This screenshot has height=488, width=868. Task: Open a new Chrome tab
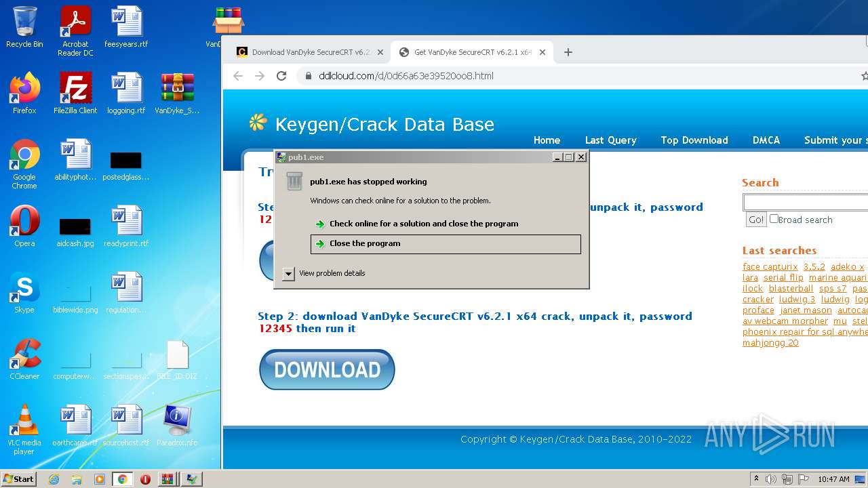tap(568, 52)
